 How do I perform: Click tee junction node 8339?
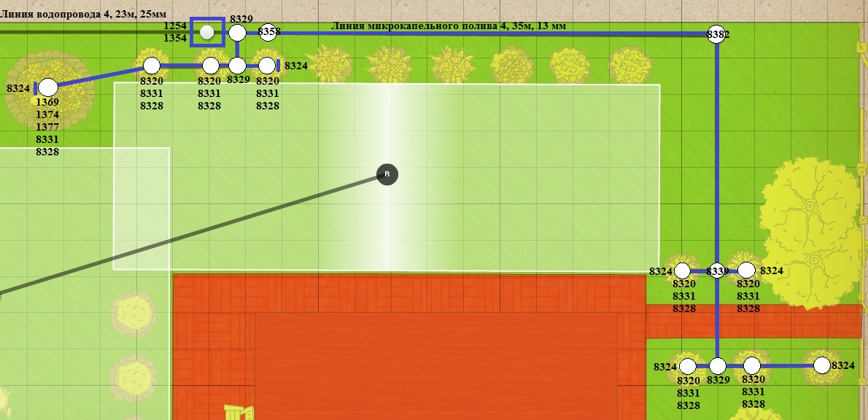(x=716, y=271)
